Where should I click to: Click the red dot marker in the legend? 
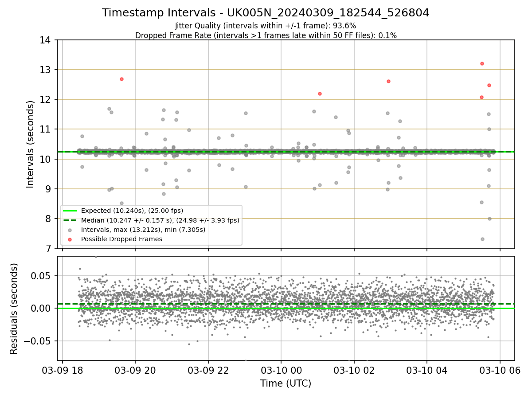tap(70, 239)
